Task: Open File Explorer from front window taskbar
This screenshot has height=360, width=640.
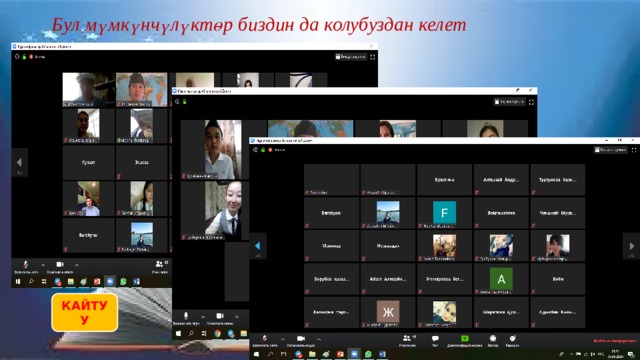Action: tap(312, 354)
